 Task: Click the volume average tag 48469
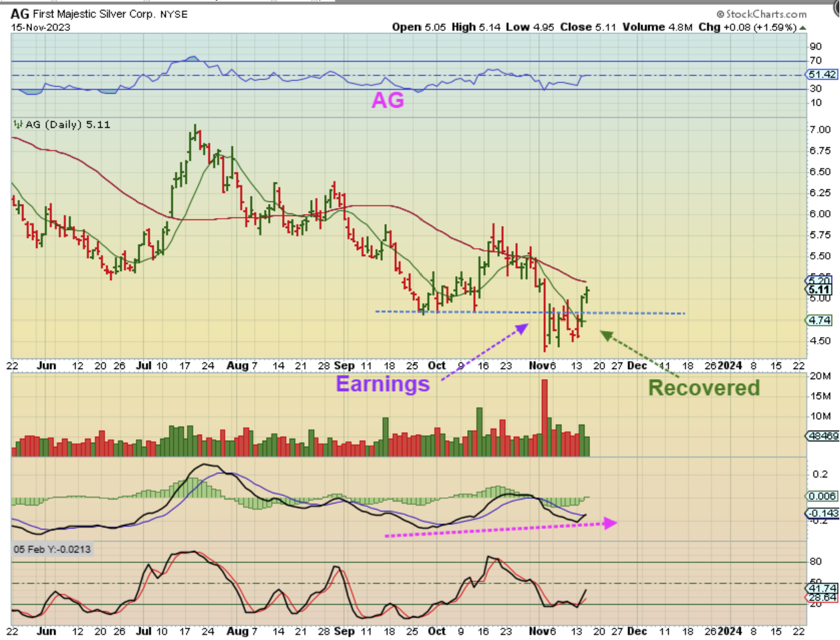pyautogui.click(x=823, y=435)
